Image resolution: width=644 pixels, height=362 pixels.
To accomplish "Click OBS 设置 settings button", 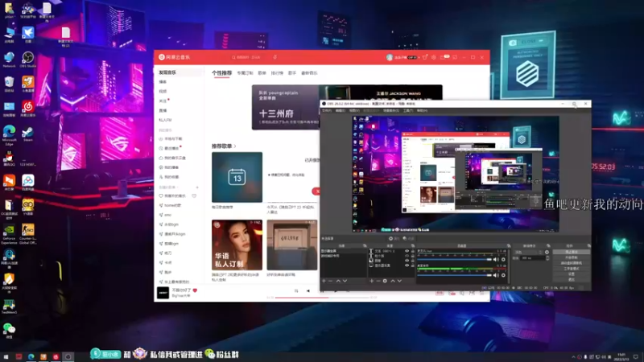I will (x=571, y=274).
